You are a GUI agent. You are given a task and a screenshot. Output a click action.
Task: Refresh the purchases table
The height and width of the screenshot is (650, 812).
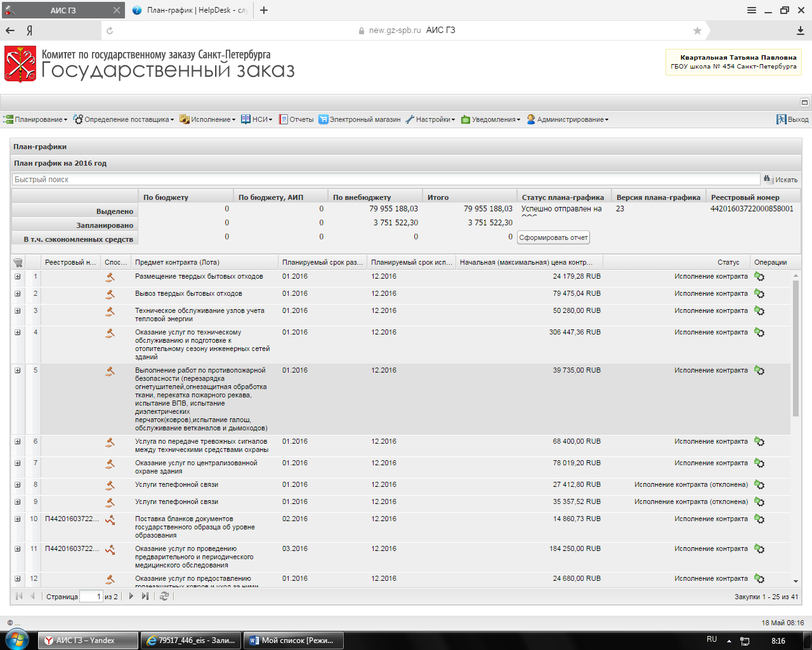[x=164, y=596]
